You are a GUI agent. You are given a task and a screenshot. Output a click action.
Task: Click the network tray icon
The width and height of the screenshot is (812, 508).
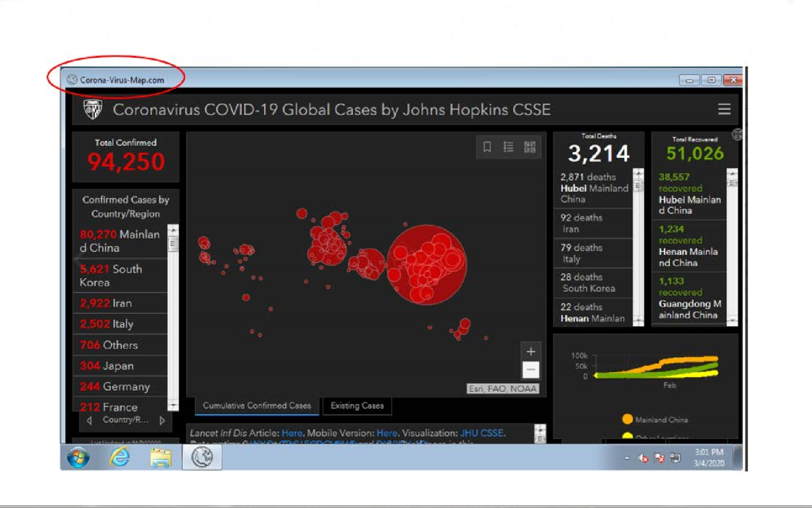pyautogui.click(x=675, y=458)
